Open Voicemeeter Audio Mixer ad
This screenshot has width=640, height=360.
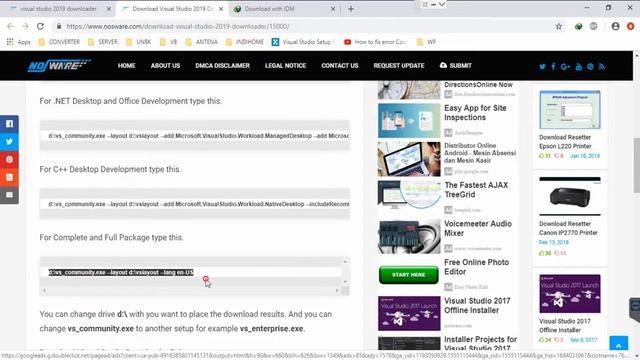click(478, 228)
